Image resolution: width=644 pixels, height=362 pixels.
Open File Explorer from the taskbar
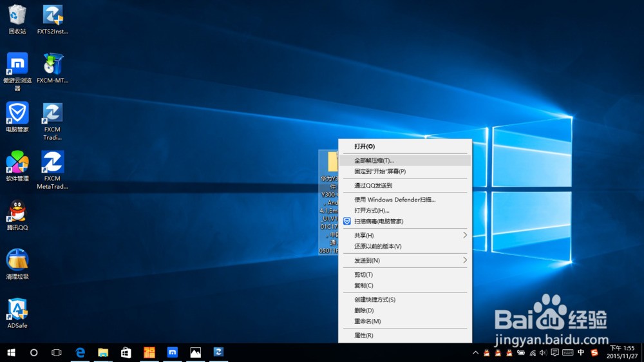[103, 352]
